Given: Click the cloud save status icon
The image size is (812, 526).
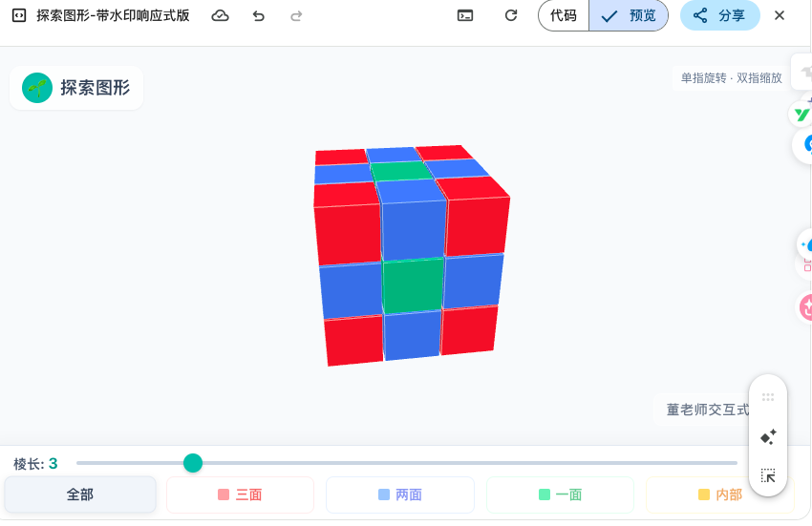Looking at the screenshot, I should (221, 15).
